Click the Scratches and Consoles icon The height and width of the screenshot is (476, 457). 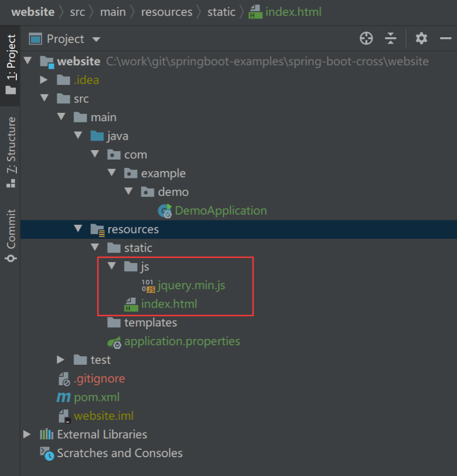click(47, 453)
